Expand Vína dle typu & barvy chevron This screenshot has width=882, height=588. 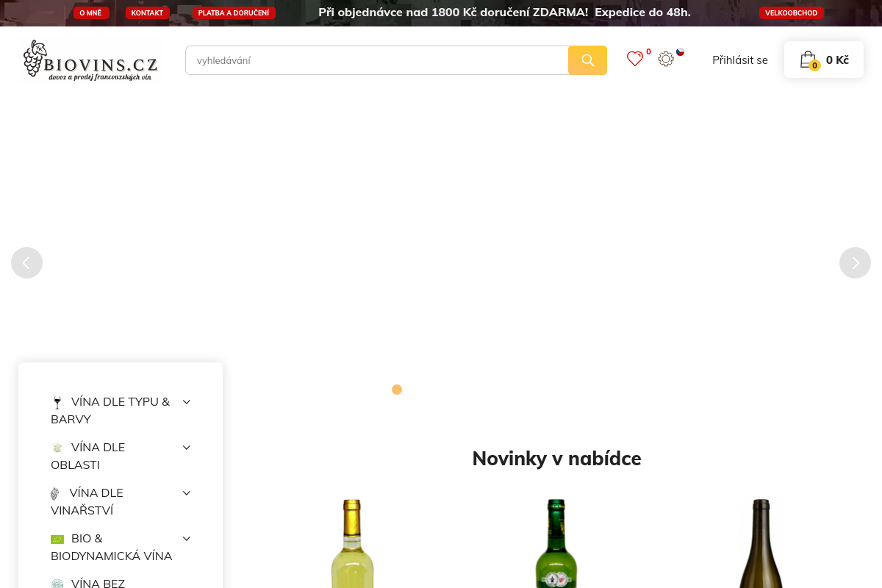click(x=187, y=402)
